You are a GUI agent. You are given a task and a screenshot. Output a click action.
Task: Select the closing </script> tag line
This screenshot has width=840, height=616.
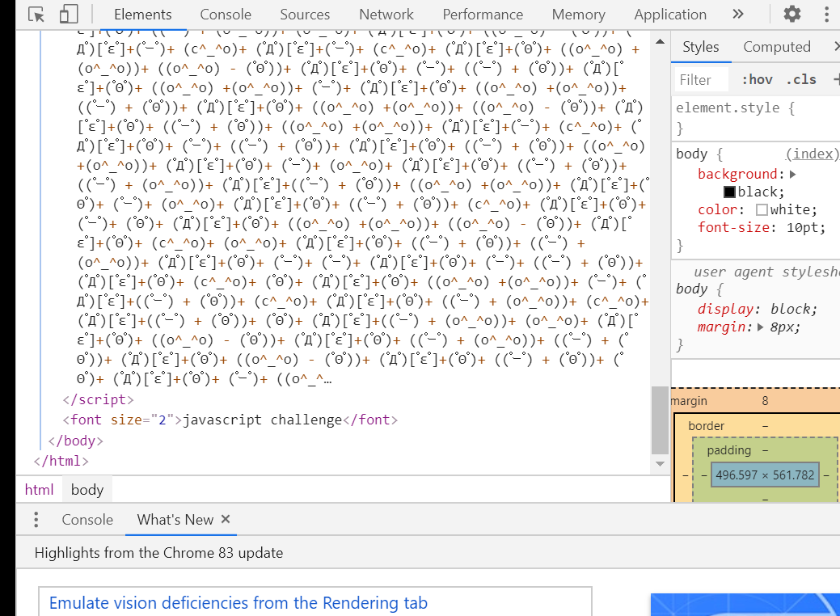(x=98, y=399)
